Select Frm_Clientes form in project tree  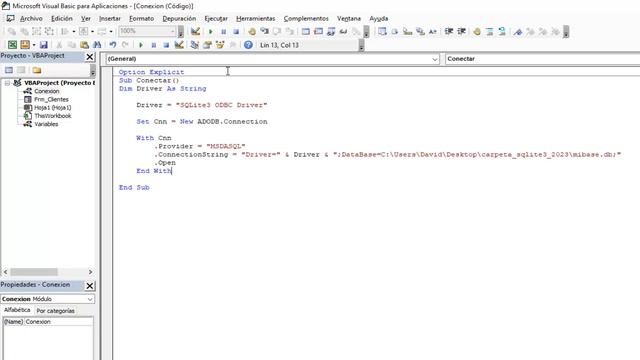pos(51,99)
